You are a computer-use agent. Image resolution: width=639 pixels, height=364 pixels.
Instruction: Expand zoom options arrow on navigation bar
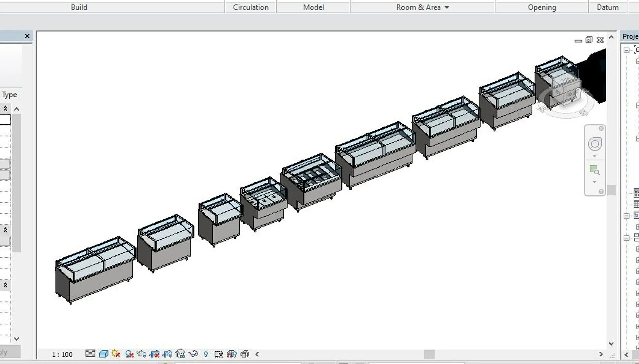click(594, 182)
